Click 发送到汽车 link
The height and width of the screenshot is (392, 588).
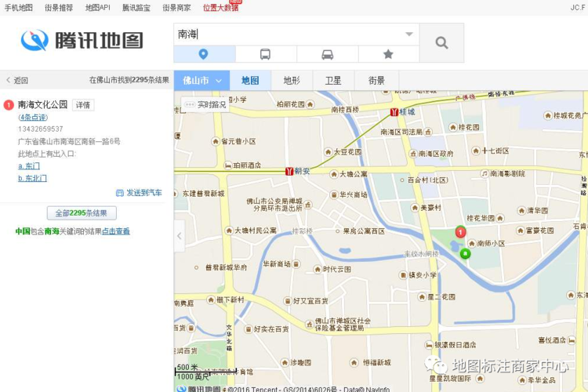click(139, 193)
